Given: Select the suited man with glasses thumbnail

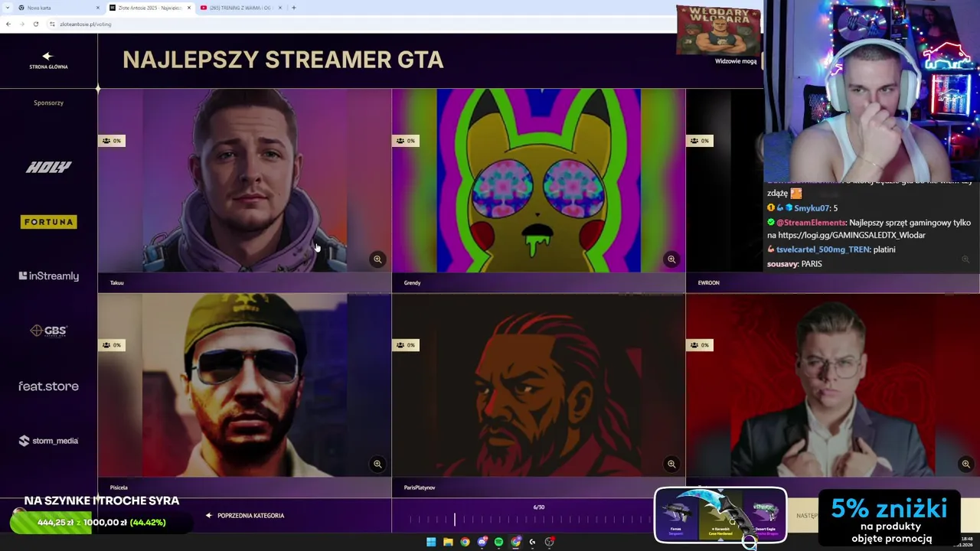Looking at the screenshot, I should pos(832,385).
